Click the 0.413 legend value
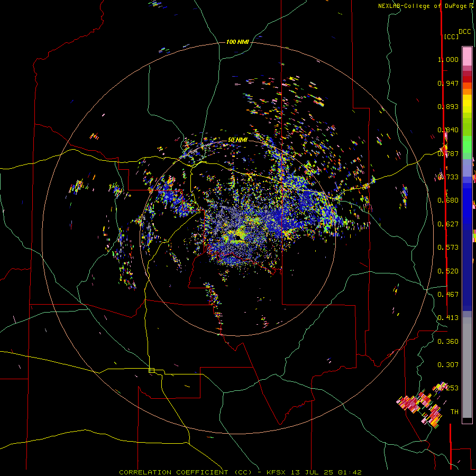This screenshot has height=476, width=476. pyautogui.click(x=448, y=318)
